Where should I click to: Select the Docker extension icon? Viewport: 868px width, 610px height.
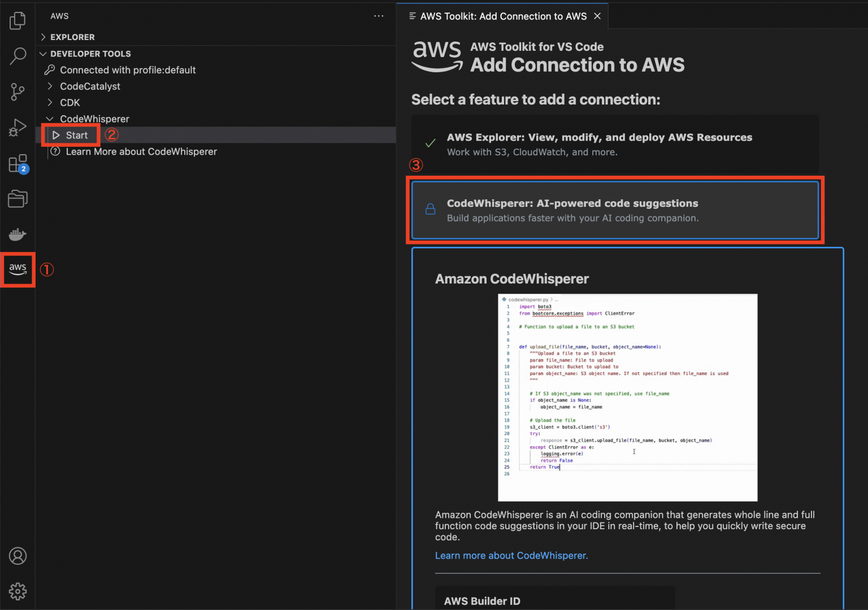coord(18,234)
